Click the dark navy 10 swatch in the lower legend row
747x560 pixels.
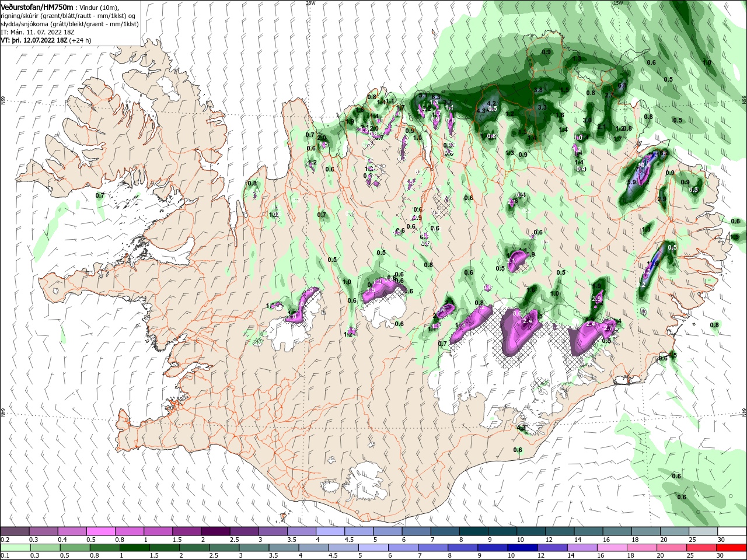(x=522, y=548)
